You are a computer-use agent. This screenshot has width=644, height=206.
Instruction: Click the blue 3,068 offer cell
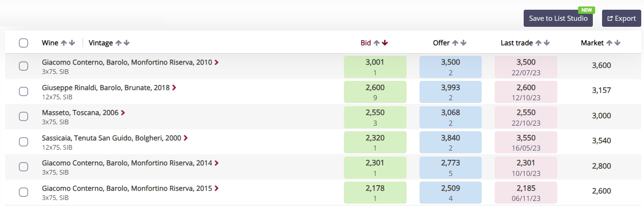(x=450, y=117)
